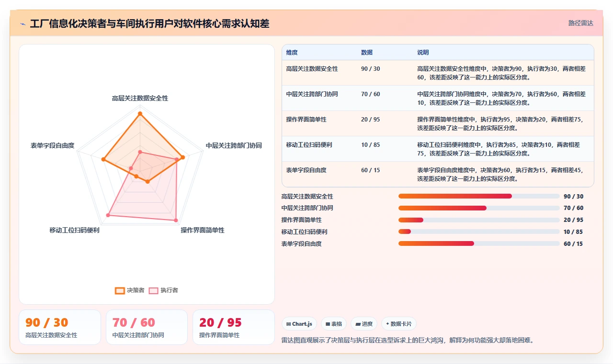Click the 执行者 data point at 移动工位扫码便利
The width and height of the screenshot is (613, 364).
[108, 216]
